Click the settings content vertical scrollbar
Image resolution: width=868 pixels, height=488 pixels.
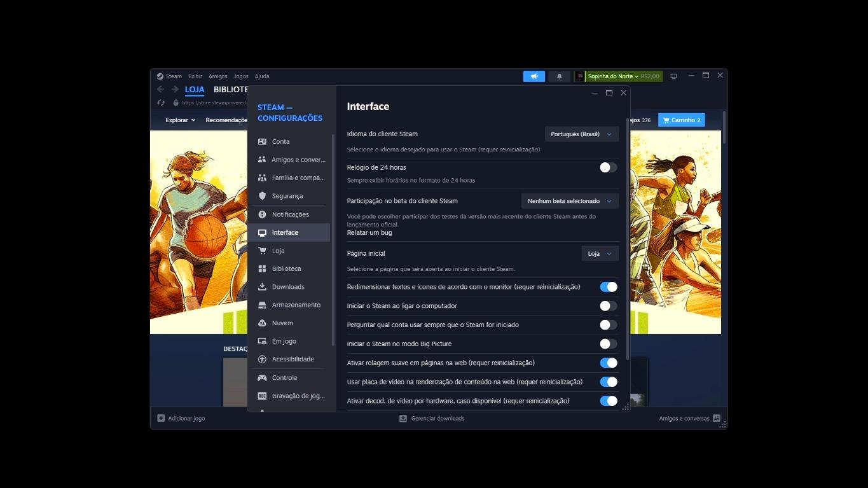[628, 242]
